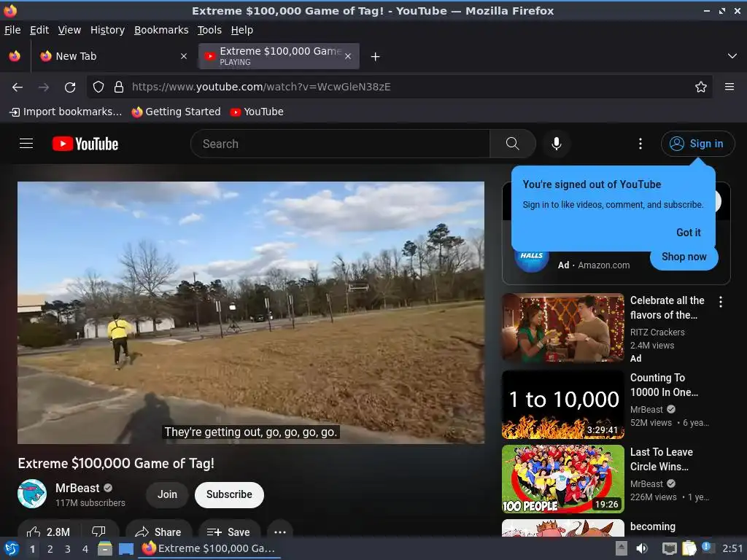Open YouTube settings three-dot menu
This screenshot has width=747, height=560.
point(640,144)
